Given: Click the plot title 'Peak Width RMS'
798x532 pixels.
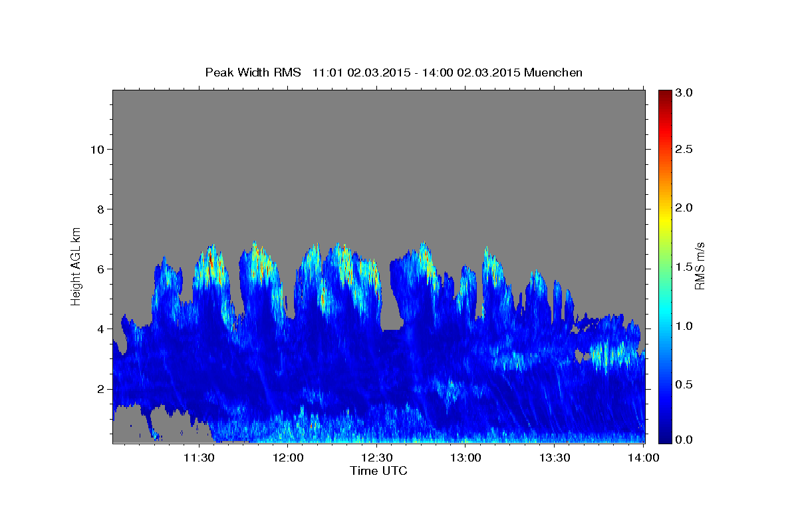Looking at the screenshot, I should pos(253,72).
